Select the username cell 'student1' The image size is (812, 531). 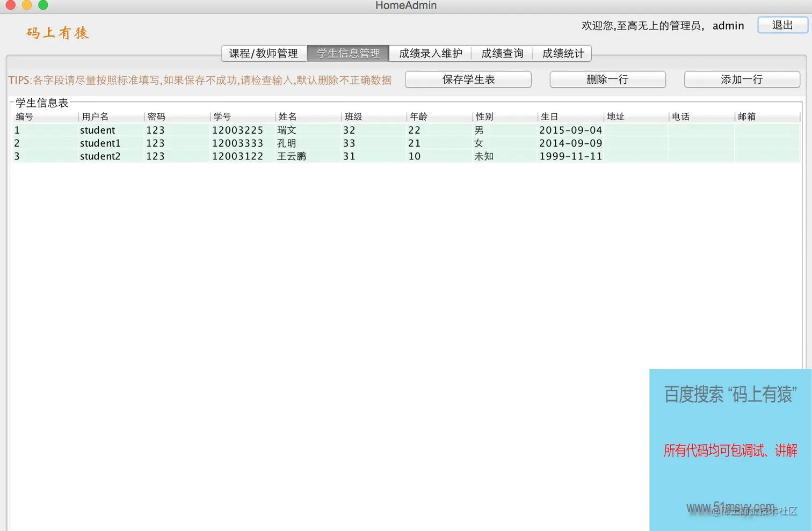tap(111, 143)
